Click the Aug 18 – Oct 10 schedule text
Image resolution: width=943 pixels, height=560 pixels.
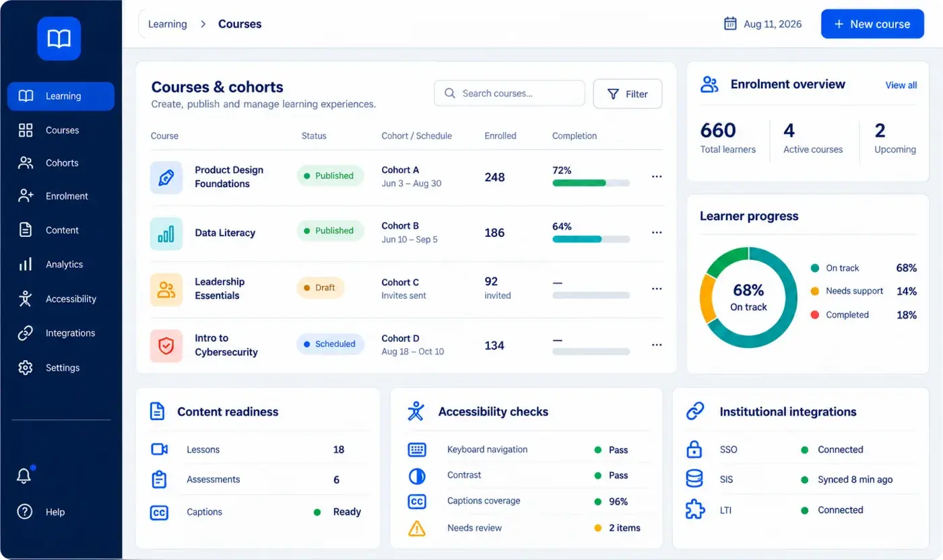(x=413, y=352)
